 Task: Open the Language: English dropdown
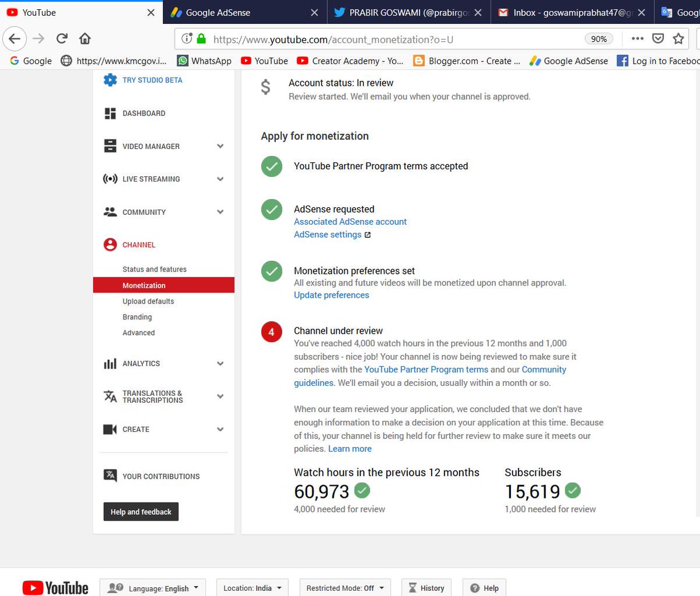(x=153, y=588)
